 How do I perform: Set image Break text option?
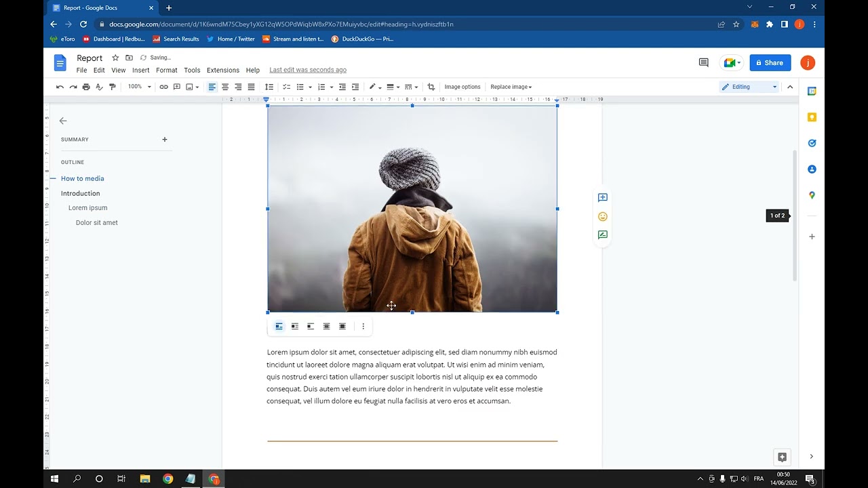click(311, 326)
